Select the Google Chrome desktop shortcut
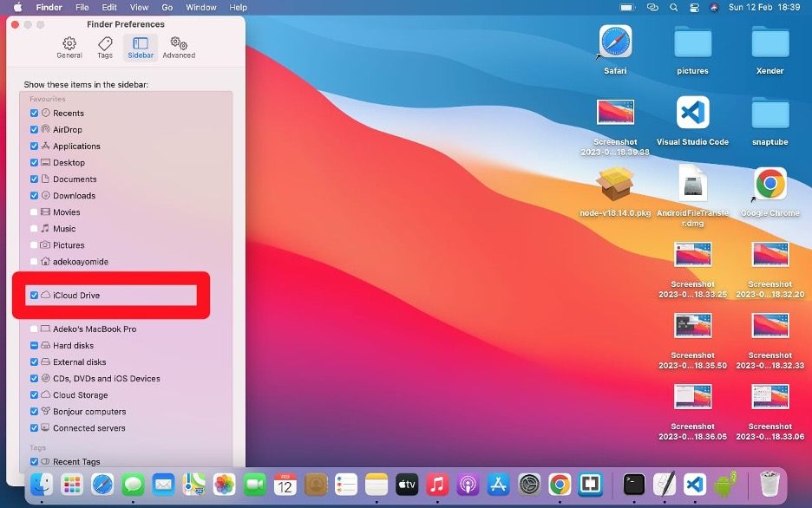Image resolution: width=812 pixels, height=508 pixels. click(x=770, y=184)
